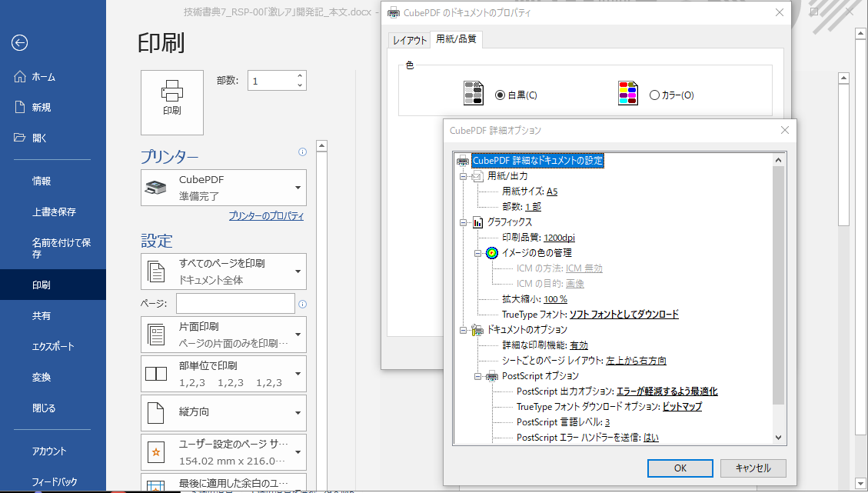The height and width of the screenshot is (493, 868).
Task: Select the カラー(O) radio button
Action: (x=654, y=95)
